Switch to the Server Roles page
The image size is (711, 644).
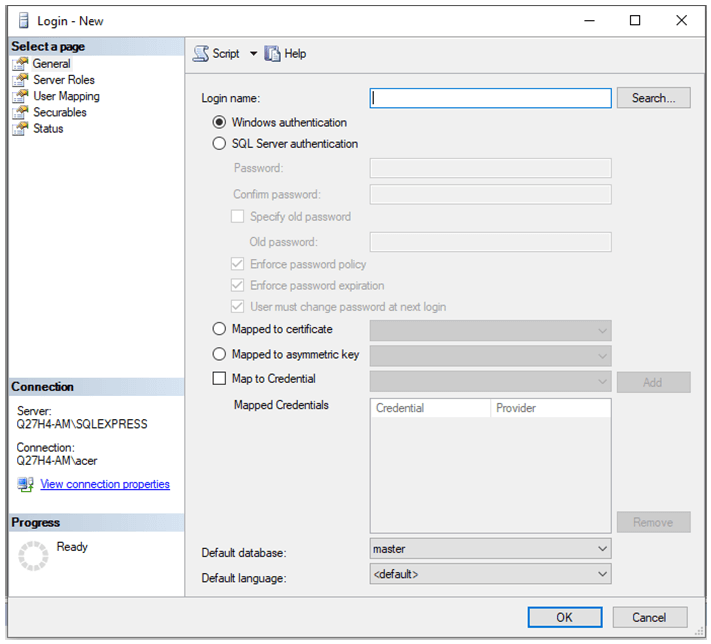(64, 80)
